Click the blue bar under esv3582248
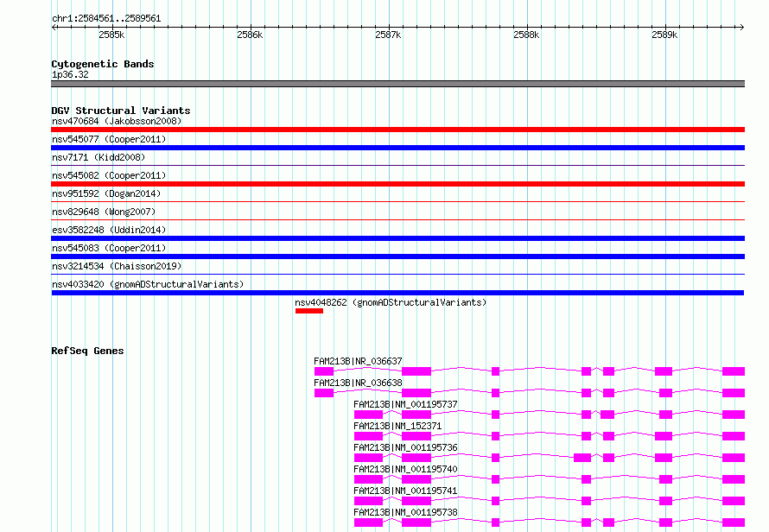The width and height of the screenshot is (769, 532). [x=397, y=238]
